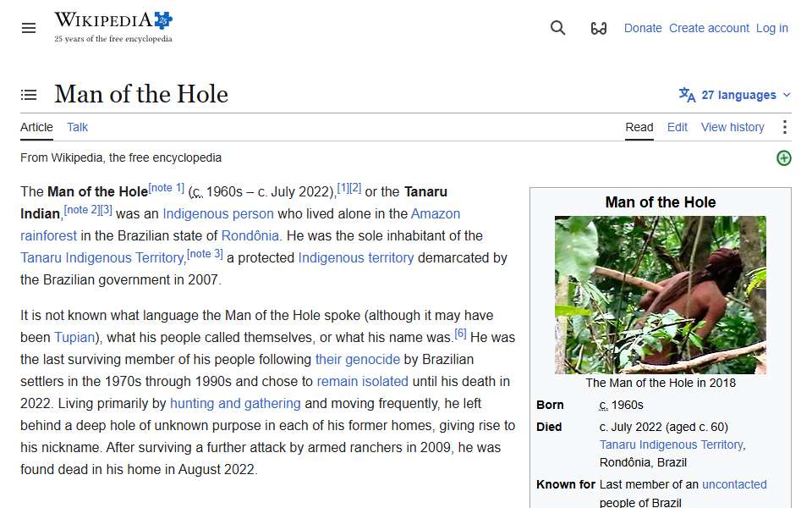Open Tanaru Indigenous Territory link in paragraph

(102, 257)
